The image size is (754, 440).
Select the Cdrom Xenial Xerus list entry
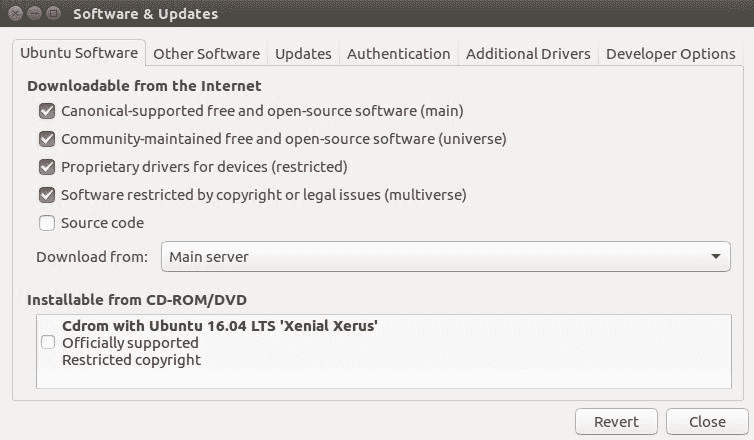click(x=220, y=343)
